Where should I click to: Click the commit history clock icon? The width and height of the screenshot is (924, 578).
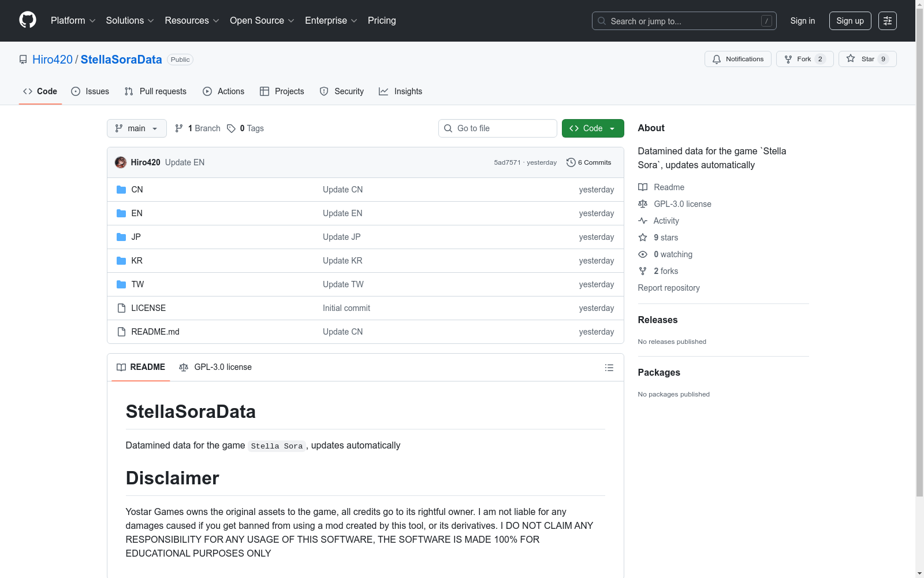click(x=571, y=162)
